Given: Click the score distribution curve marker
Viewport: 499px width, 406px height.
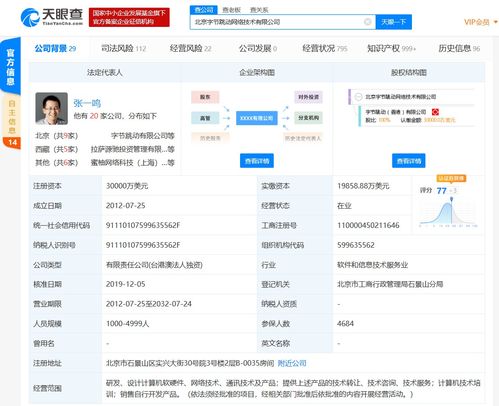Looking at the screenshot, I should point(451,199).
